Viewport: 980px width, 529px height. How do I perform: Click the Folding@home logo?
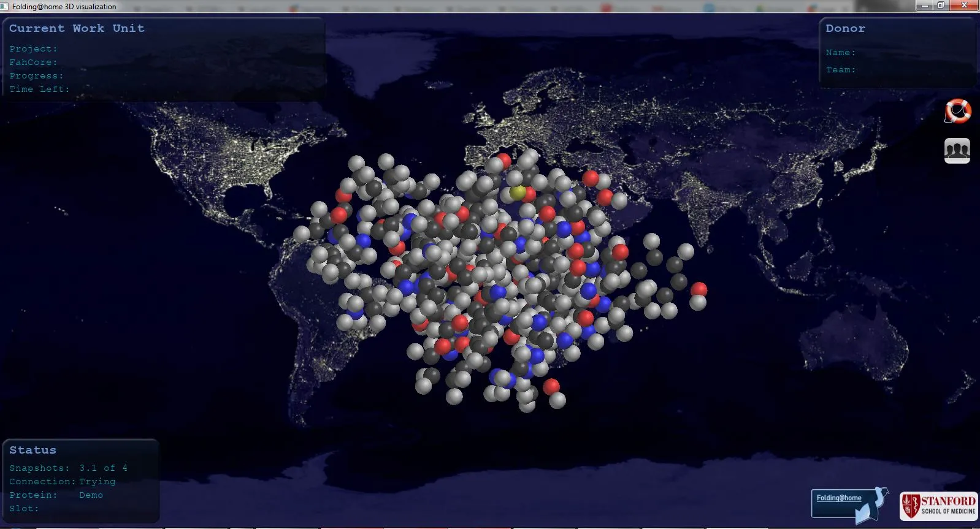pyautogui.click(x=851, y=505)
